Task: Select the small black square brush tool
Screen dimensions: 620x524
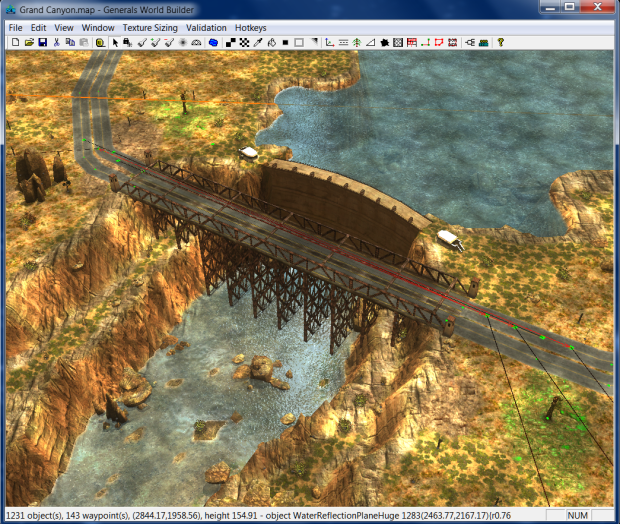Action: pyautogui.click(x=285, y=42)
